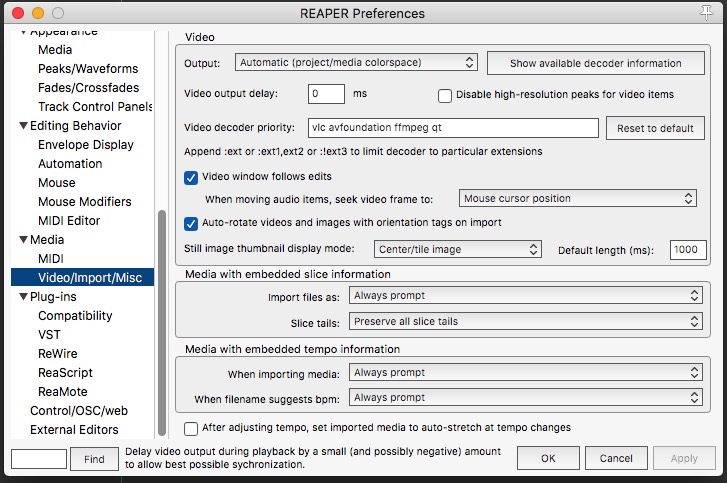Open Still image thumbnail display mode dropdown
This screenshot has width=727, height=483.
click(458, 249)
